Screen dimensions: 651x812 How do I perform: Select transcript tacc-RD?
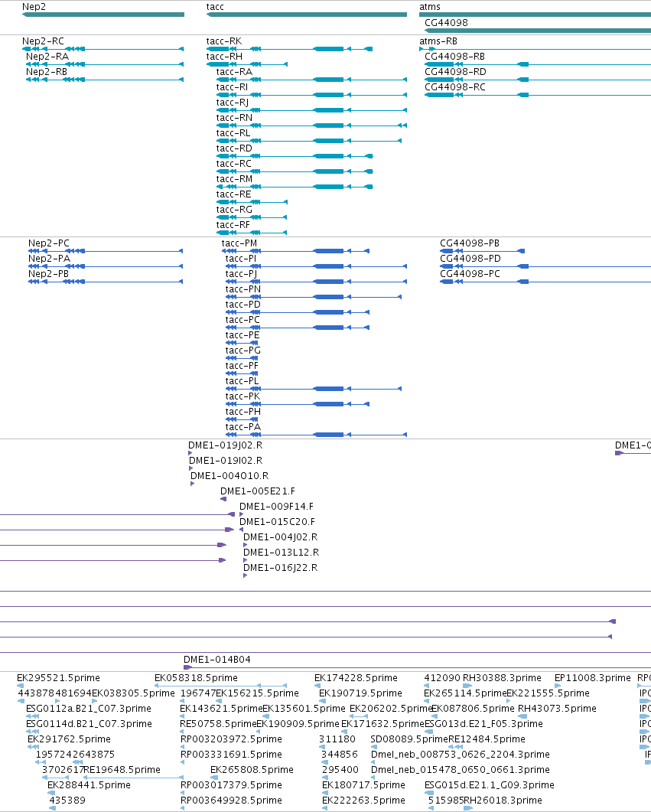pos(234,148)
